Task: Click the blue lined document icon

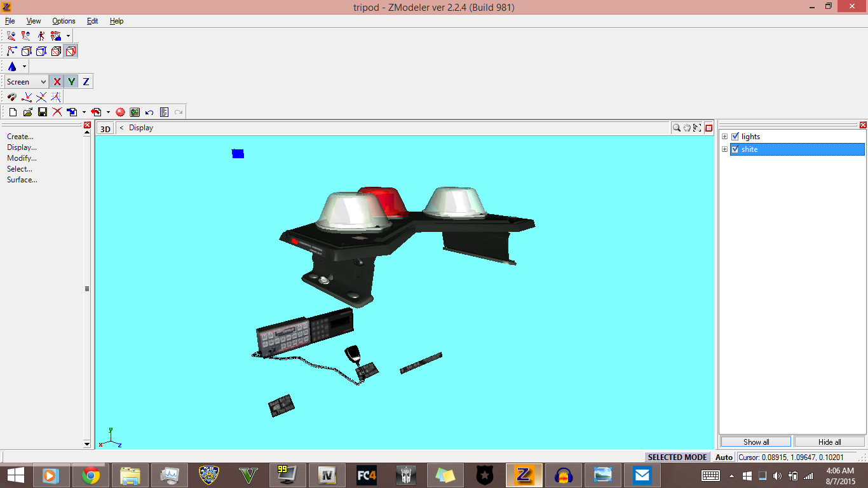Action: tap(164, 112)
